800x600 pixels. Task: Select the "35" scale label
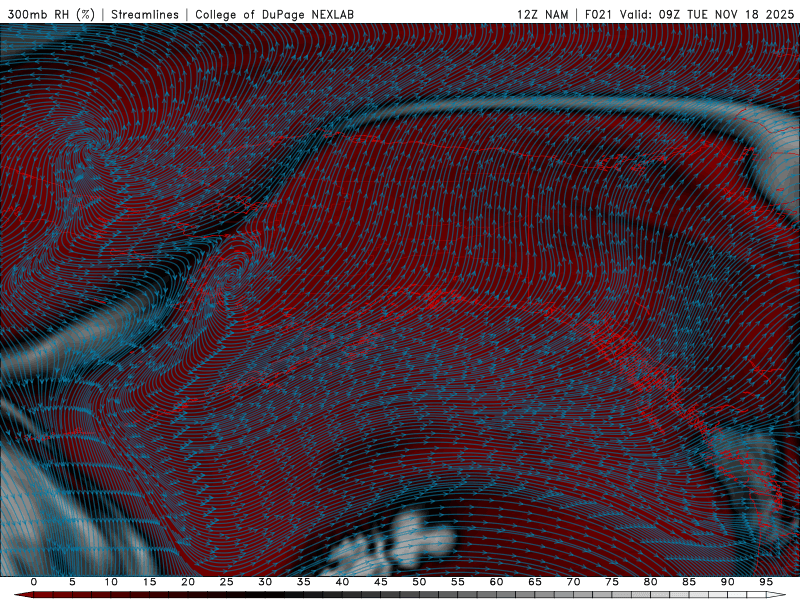point(304,582)
